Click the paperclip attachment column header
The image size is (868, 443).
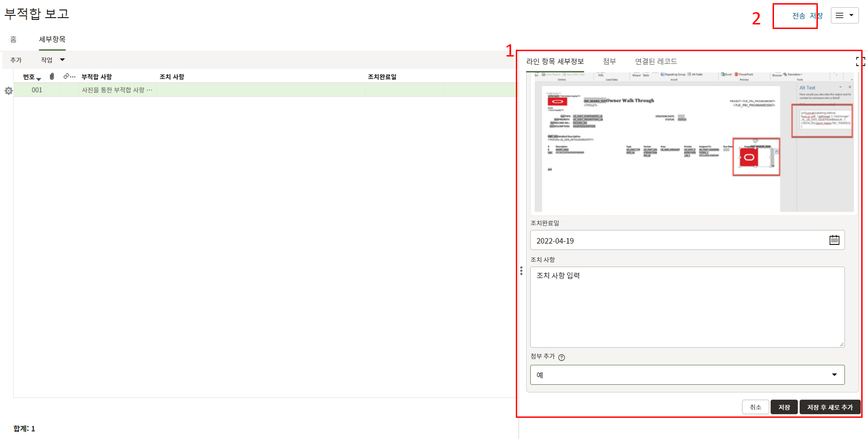click(52, 76)
